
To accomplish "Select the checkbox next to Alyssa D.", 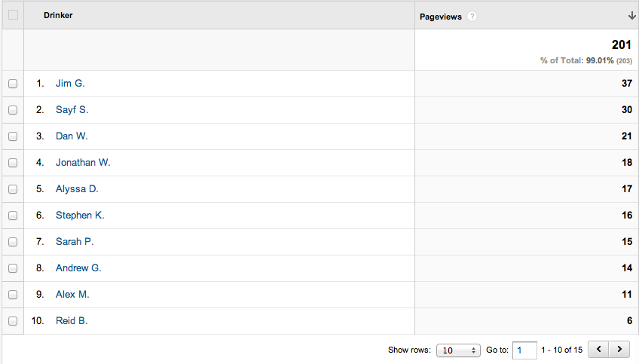I will coord(13,189).
